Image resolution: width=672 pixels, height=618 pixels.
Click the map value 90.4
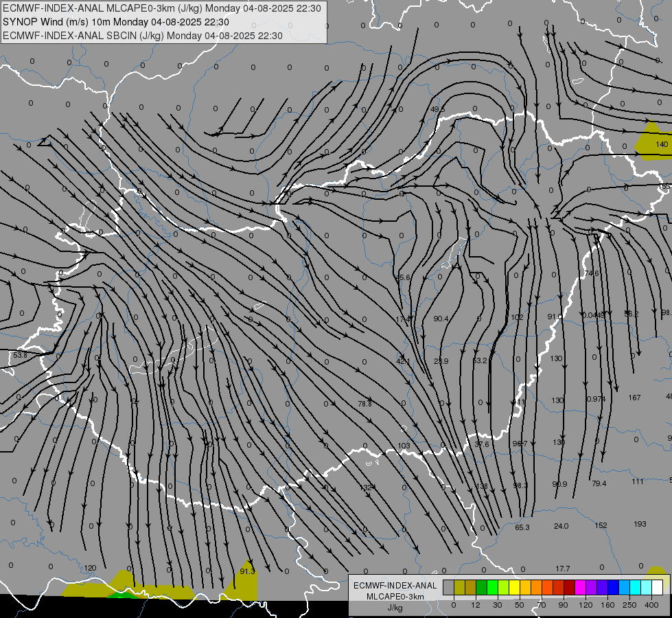[441, 319]
